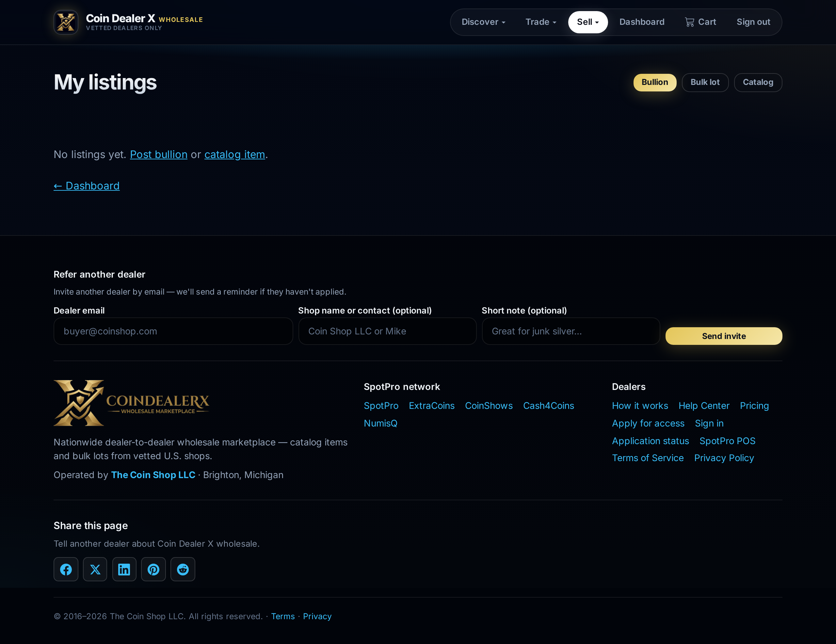This screenshot has width=836, height=644.
Task: Share page on Facebook
Action: click(66, 569)
